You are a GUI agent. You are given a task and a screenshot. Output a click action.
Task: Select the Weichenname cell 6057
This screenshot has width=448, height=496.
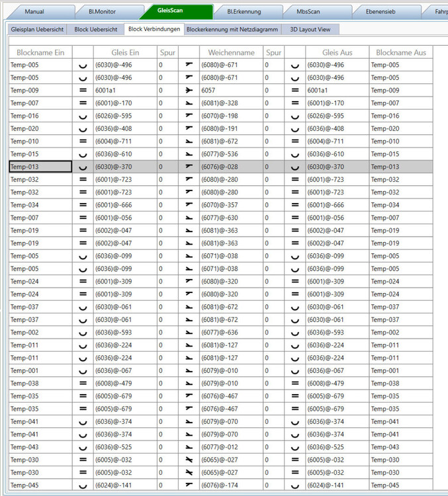(232, 90)
